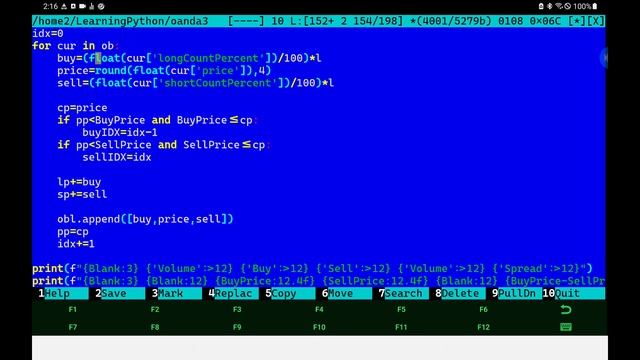
Task: Click the 'pp=cp' line
Action: [73, 231]
